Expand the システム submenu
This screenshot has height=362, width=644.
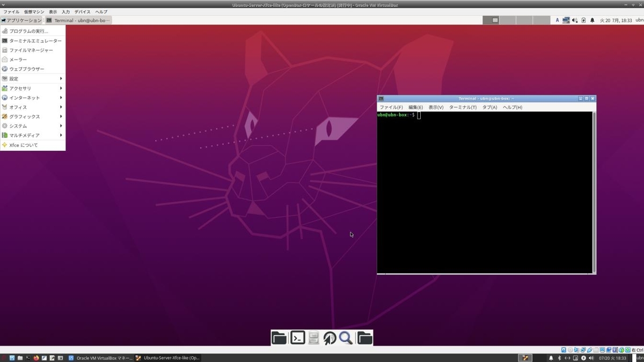point(33,126)
